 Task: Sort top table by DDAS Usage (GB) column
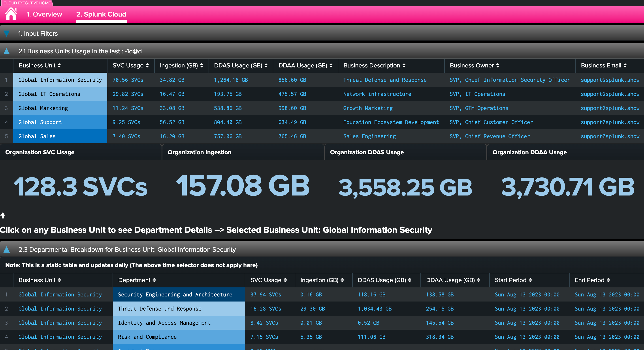241,65
